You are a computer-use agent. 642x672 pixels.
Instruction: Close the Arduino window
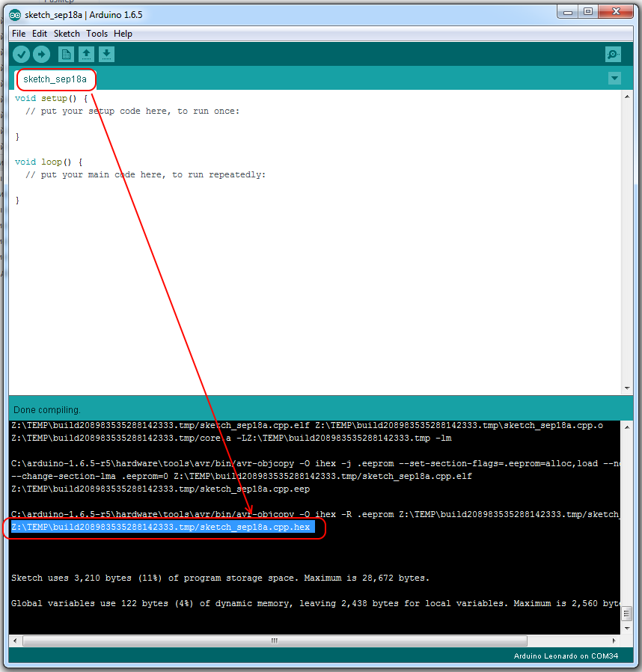click(616, 12)
